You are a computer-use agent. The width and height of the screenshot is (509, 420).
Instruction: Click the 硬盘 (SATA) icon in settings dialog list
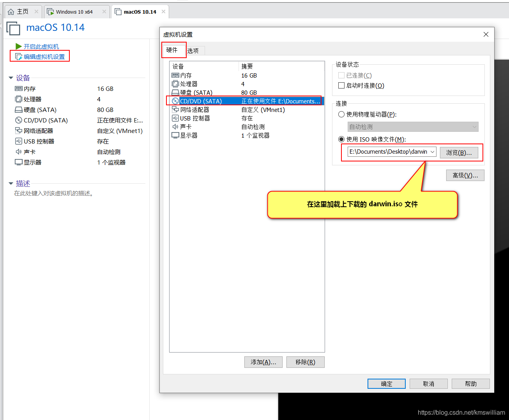(x=175, y=92)
